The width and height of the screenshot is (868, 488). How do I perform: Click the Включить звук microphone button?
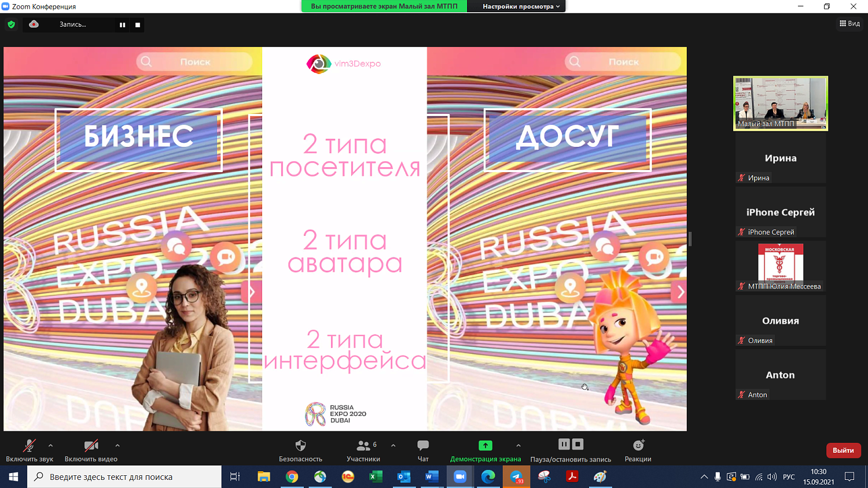pyautogui.click(x=30, y=450)
